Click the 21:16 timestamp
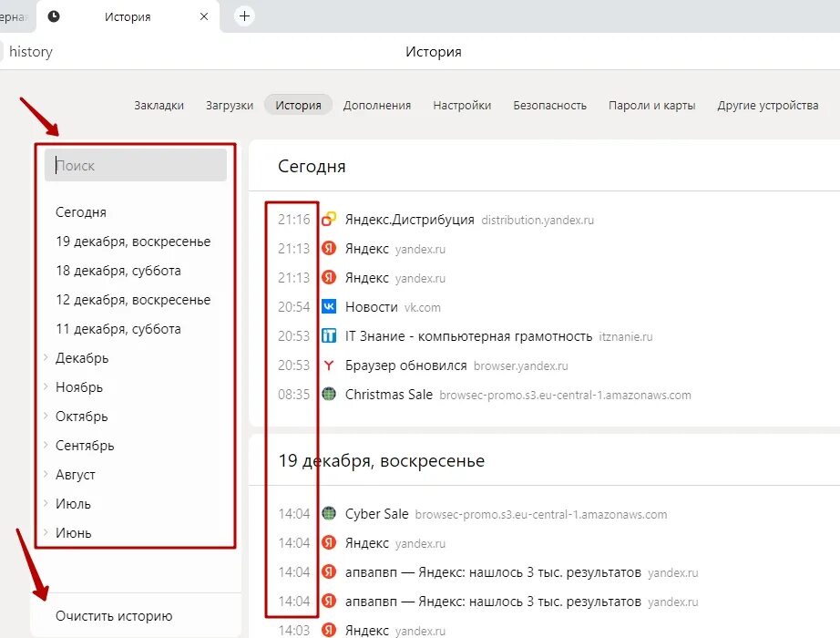Image resolution: width=840 pixels, height=638 pixels. pos(293,220)
